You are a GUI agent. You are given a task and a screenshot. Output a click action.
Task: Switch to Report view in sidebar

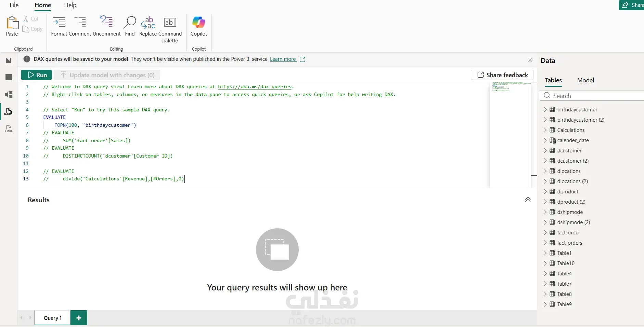pos(9,60)
